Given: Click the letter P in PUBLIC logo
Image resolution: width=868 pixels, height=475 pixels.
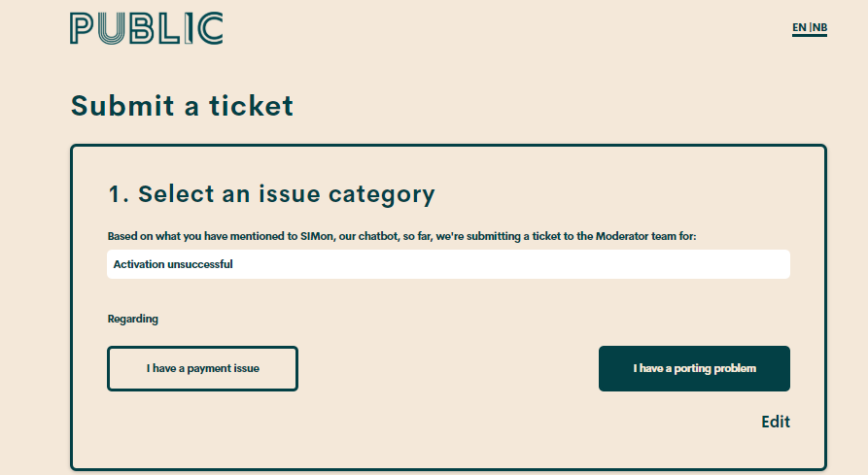Looking at the screenshot, I should 84,28.
